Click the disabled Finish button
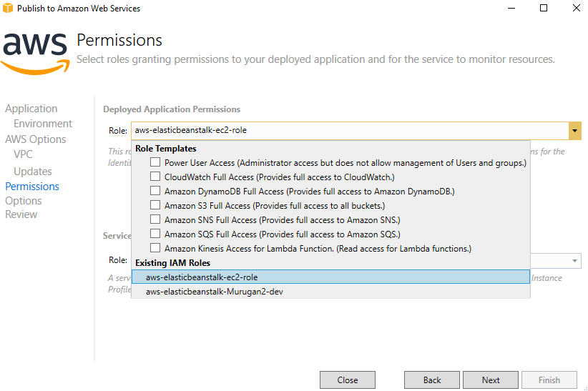 549,380
